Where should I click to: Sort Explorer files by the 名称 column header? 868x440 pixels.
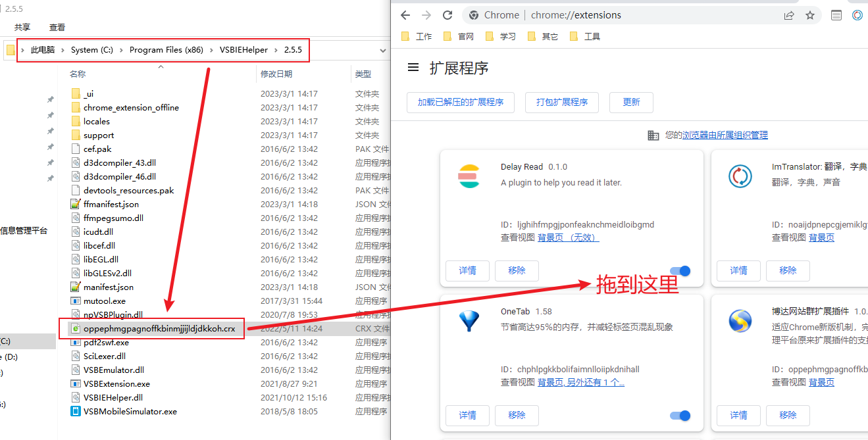(x=78, y=74)
